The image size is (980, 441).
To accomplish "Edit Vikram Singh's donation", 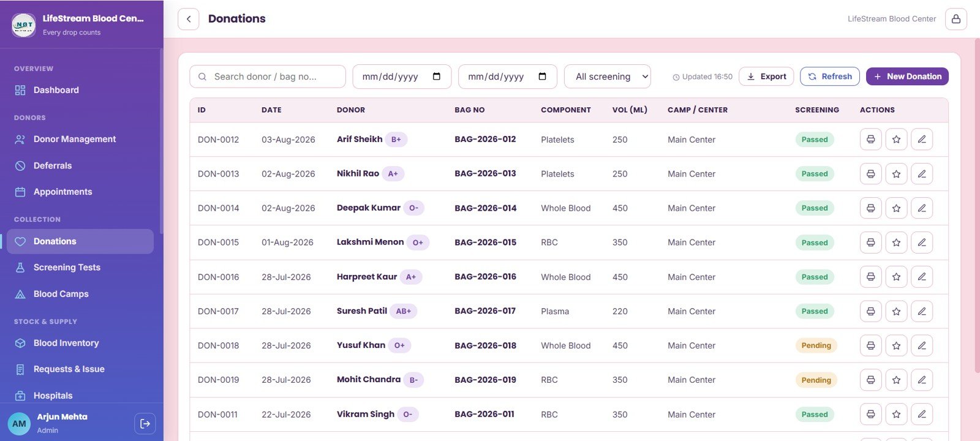I will [922, 414].
